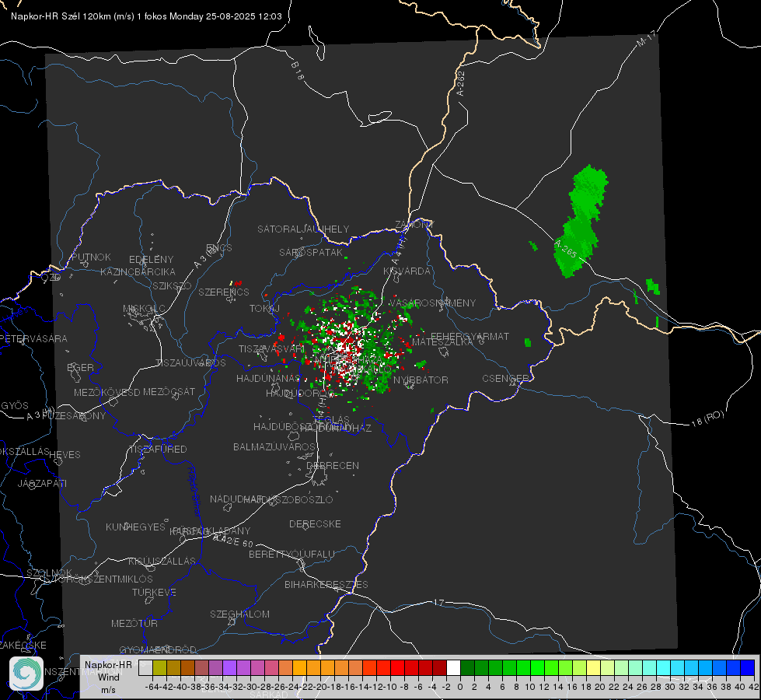Click the GYOMAENDRŐD label
The image size is (761, 700).
(159, 649)
